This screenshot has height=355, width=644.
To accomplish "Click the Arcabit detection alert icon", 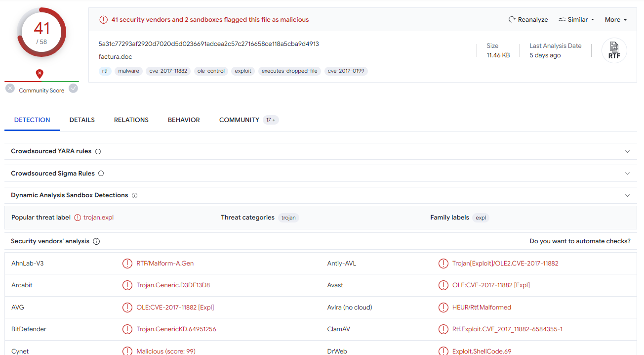I will pos(127,285).
